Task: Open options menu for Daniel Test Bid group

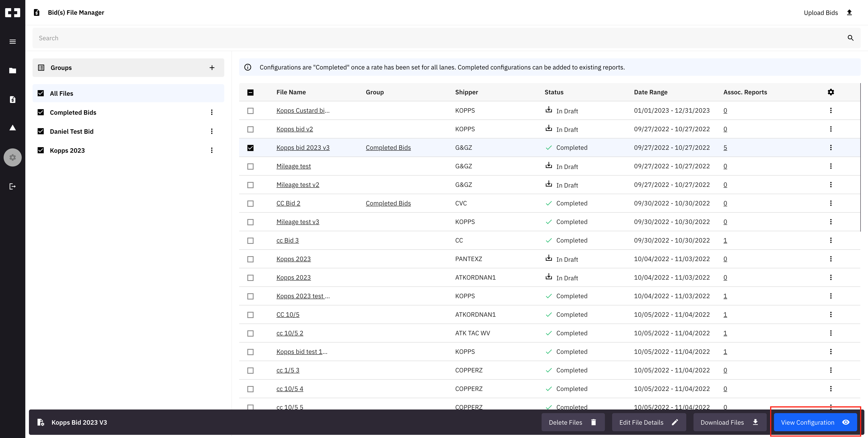Action: pos(212,131)
